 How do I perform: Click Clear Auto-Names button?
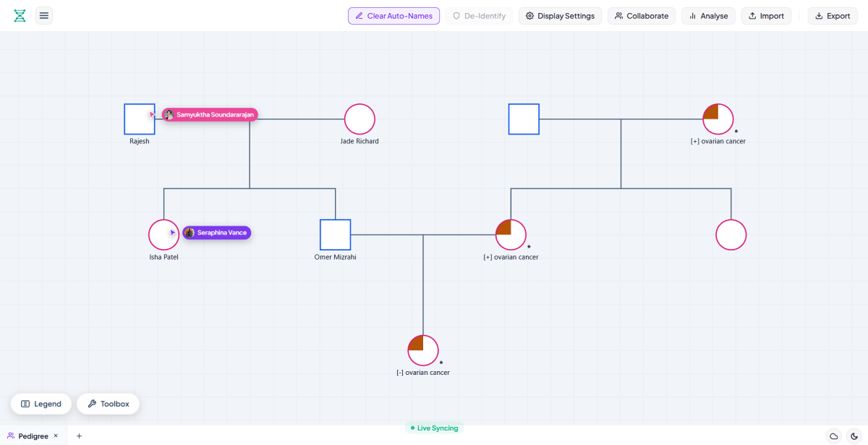[393, 16]
